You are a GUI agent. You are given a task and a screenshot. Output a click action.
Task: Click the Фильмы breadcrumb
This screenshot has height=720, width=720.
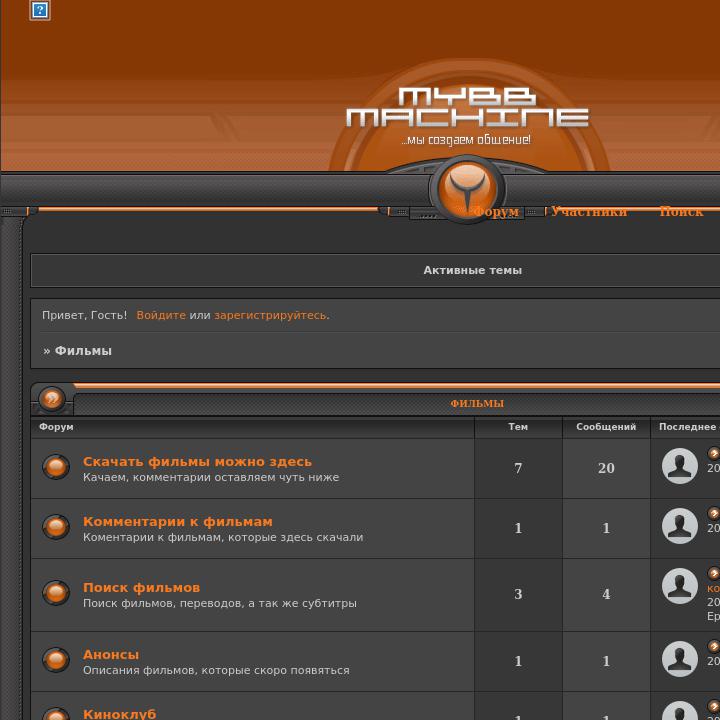83,351
